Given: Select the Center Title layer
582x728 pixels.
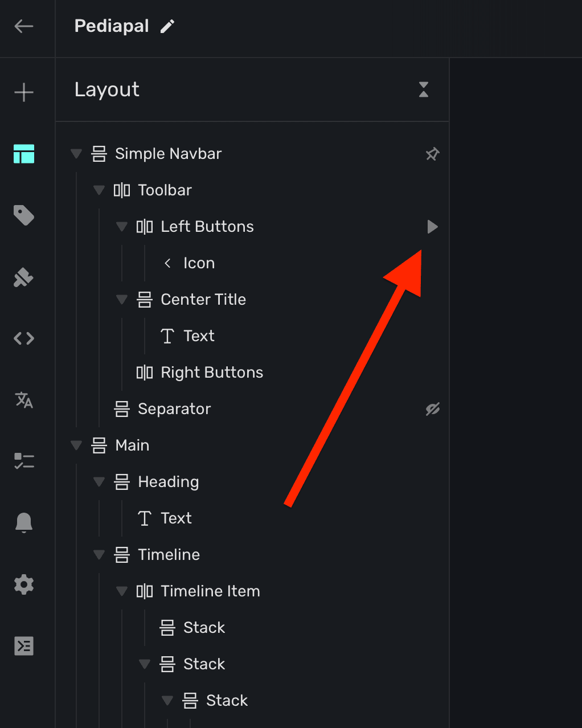Looking at the screenshot, I should pos(203,300).
